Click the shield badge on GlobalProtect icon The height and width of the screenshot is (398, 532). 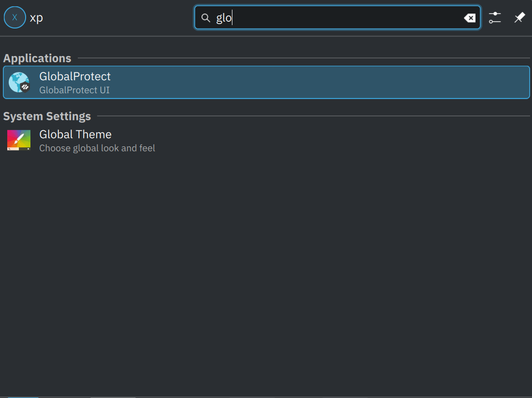click(25, 87)
